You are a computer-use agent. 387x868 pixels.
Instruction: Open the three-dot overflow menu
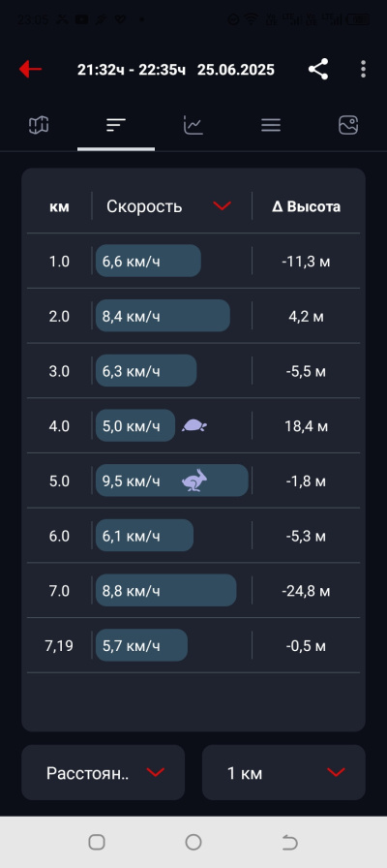[363, 69]
